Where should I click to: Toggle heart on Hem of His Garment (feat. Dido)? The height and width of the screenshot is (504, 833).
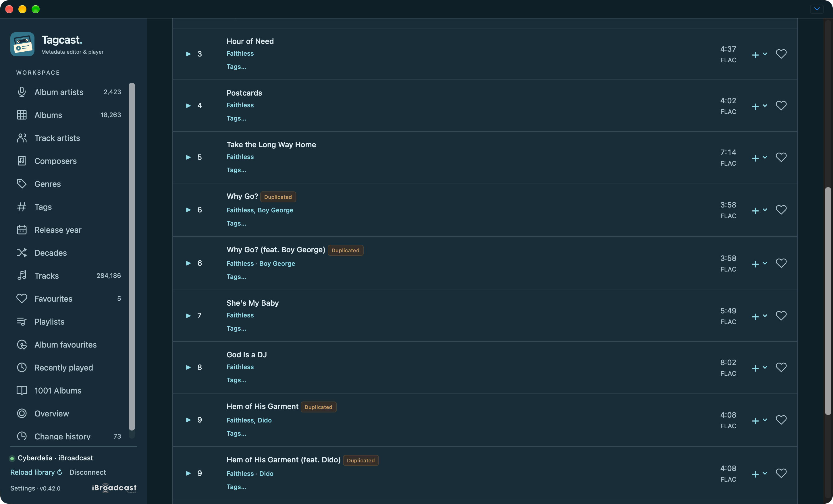tap(781, 473)
